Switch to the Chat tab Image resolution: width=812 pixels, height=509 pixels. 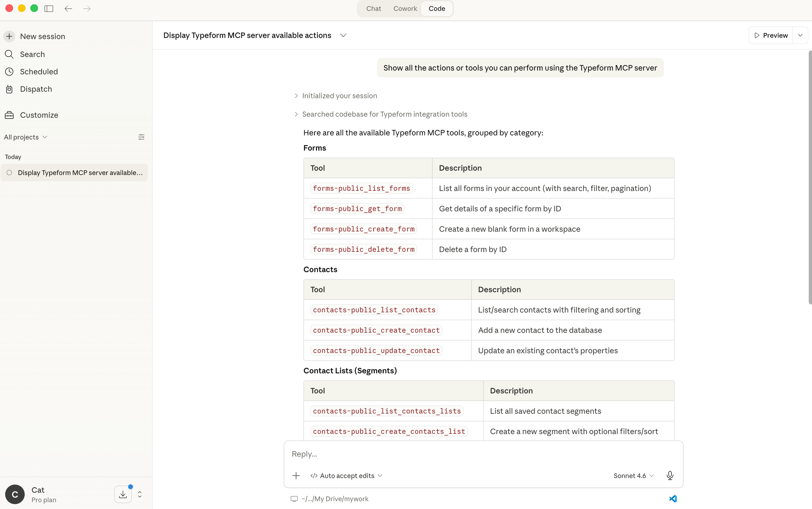click(373, 8)
